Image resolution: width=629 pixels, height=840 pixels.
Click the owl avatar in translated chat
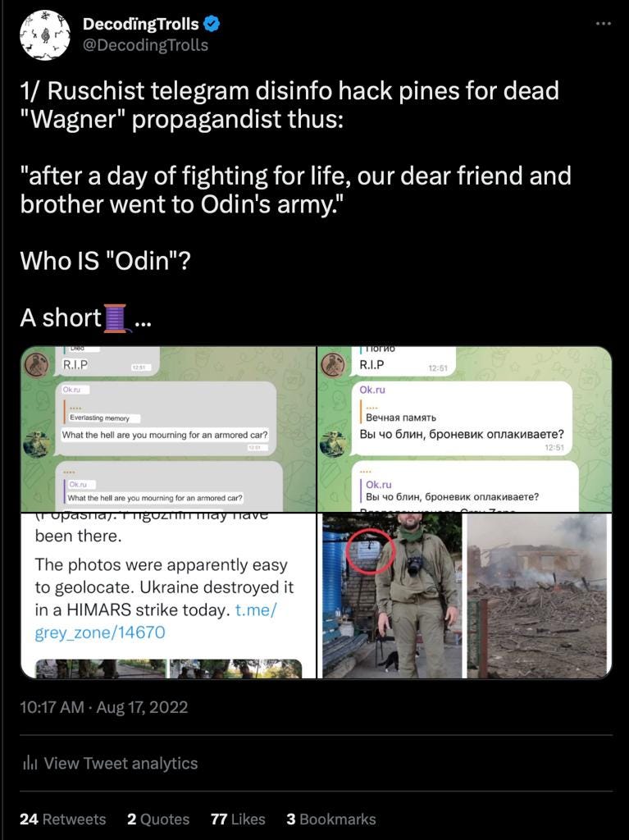(x=37, y=365)
